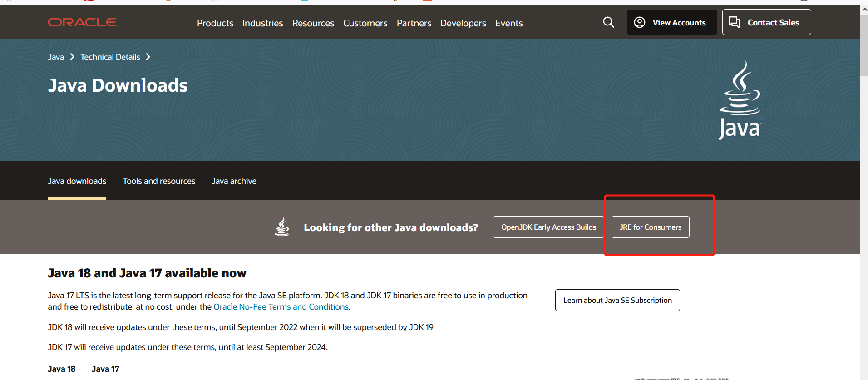Switch to Tools and resources tab

pos(159,181)
